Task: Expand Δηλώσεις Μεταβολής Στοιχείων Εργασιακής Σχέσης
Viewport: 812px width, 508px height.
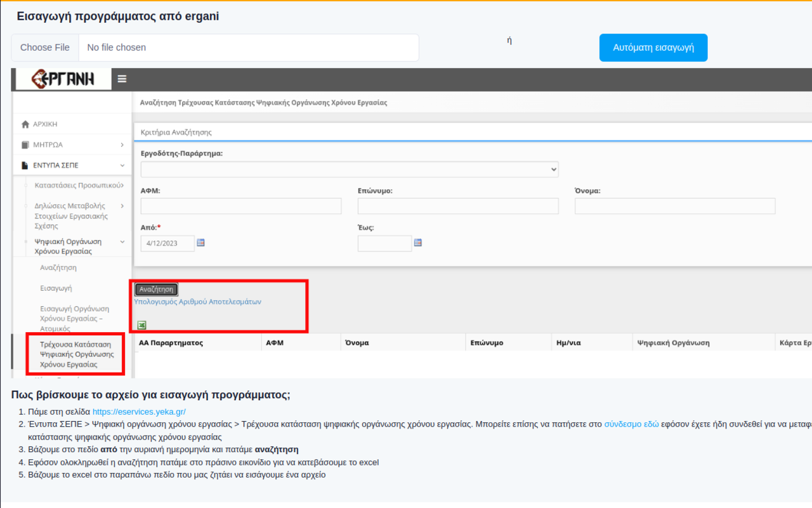Action: [x=122, y=206]
